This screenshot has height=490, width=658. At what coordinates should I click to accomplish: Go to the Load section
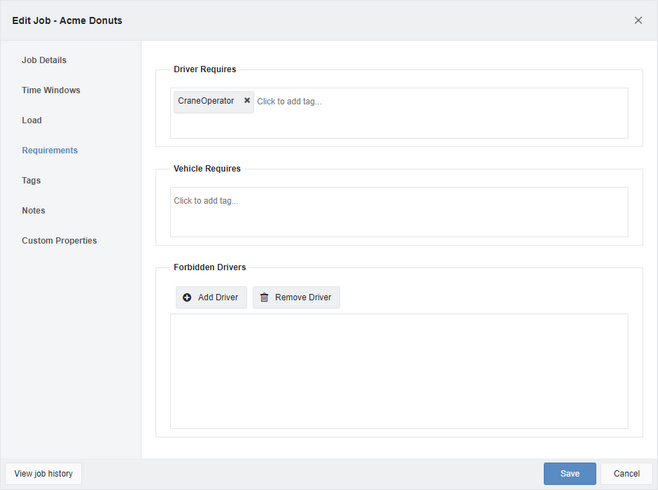tap(32, 120)
